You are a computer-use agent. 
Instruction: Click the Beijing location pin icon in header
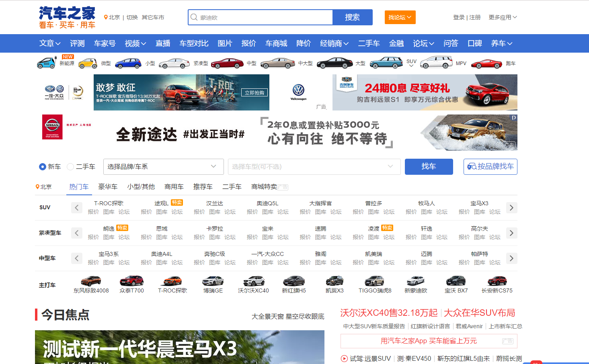point(106,17)
